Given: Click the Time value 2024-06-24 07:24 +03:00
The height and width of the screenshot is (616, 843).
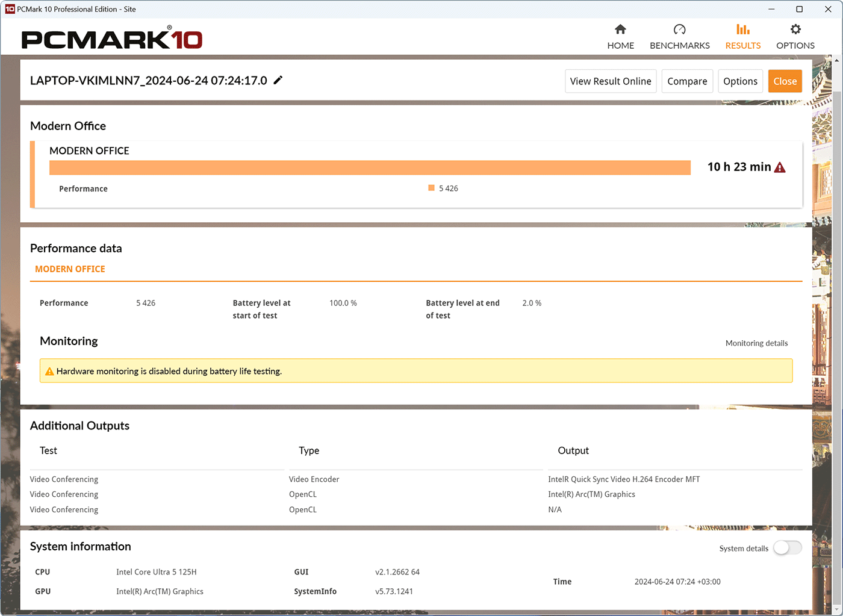Looking at the screenshot, I should click(677, 582).
